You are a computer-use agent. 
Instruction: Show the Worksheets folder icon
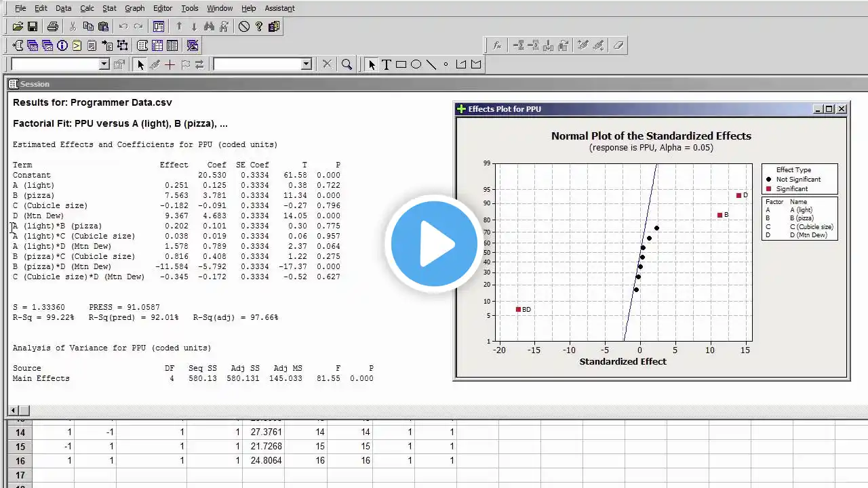pyautogui.click(x=33, y=45)
